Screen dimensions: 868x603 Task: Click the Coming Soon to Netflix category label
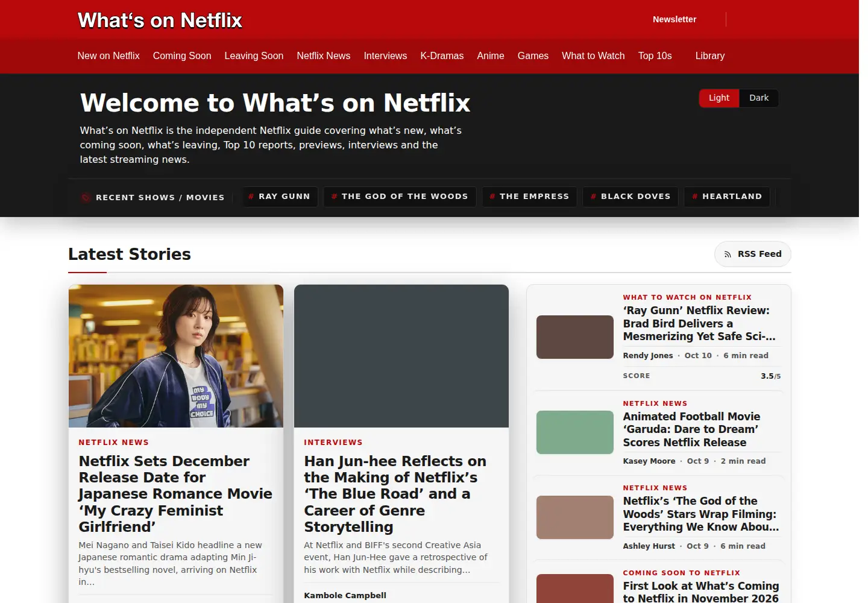point(682,573)
